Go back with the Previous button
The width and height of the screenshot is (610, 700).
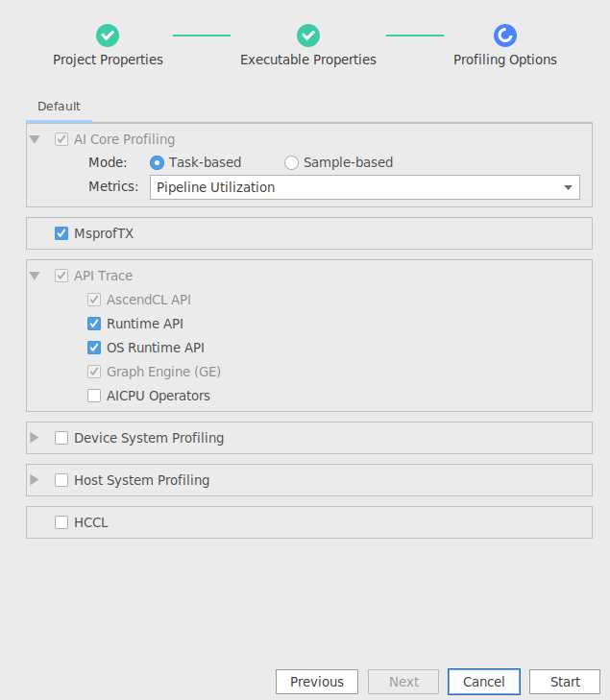317,682
